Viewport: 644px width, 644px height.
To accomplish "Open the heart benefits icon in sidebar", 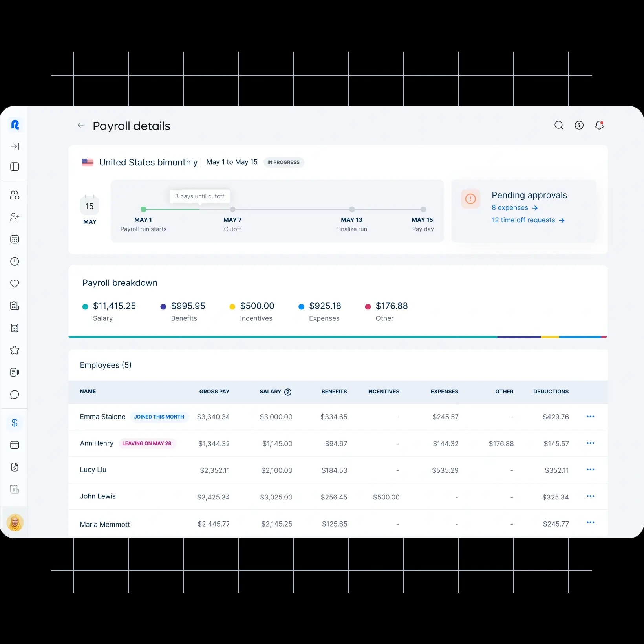I will pyautogui.click(x=15, y=284).
